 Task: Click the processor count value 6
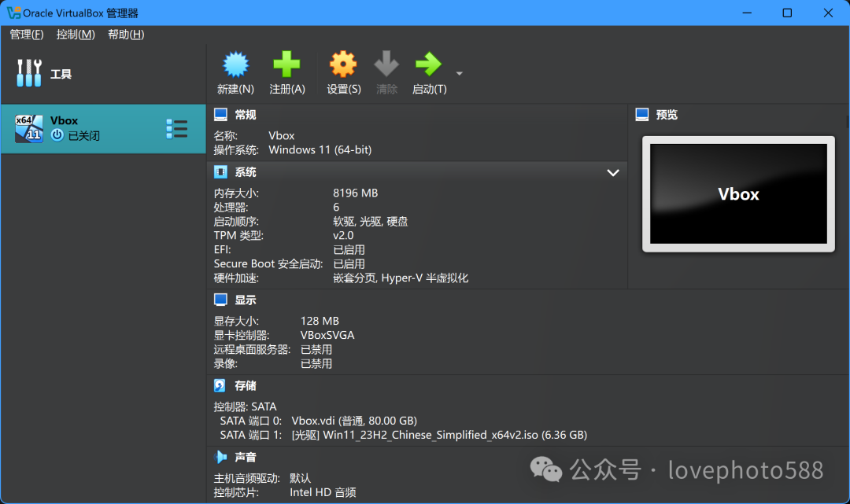[336, 208]
